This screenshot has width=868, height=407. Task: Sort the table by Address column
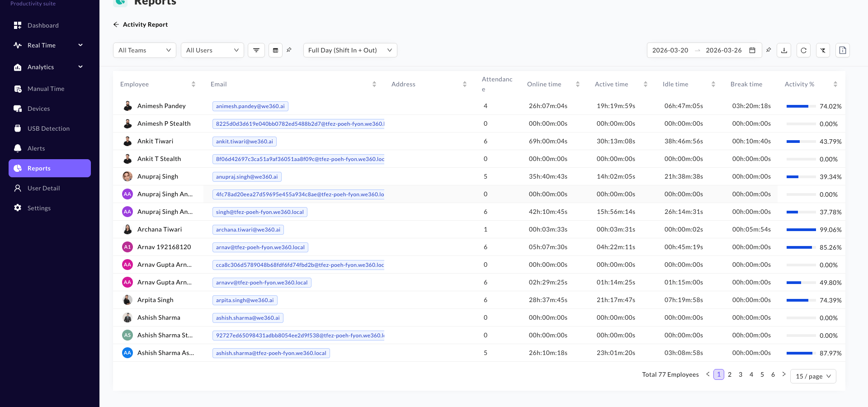(465, 84)
